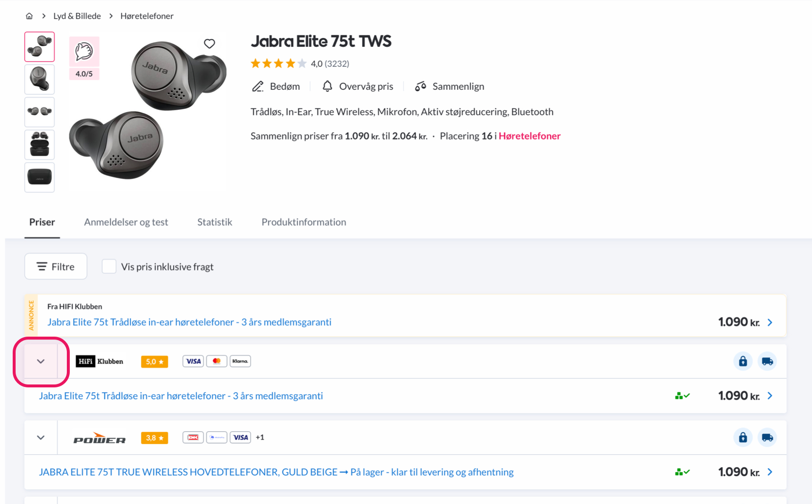The height and width of the screenshot is (504, 812).
Task: Open Power JABRA ELITE 75T GULD BEIGE offer
Action: [276, 472]
